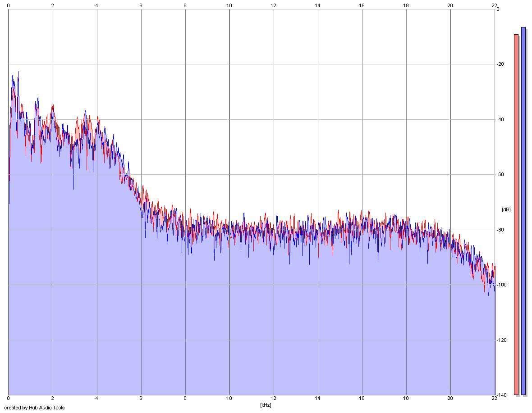Image resolution: width=532 pixels, height=413 pixels.
Task: Click the 12 kHz label on the bottom axis
Action: pos(274,399)
